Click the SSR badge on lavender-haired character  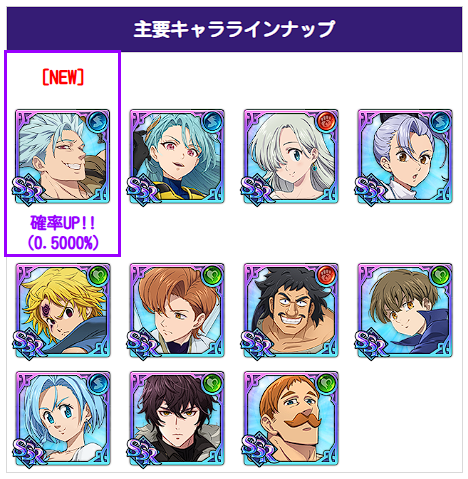(x=371, y=190)
